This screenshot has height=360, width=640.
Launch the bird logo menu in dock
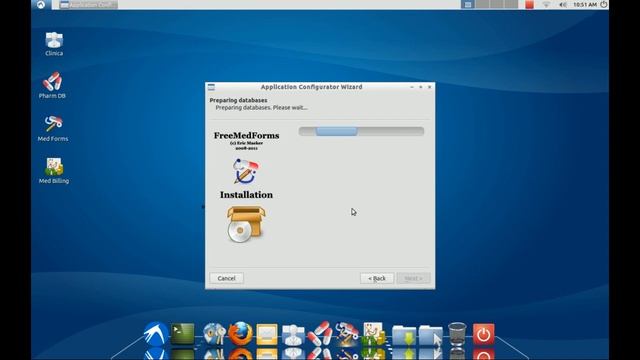point(156,334)
